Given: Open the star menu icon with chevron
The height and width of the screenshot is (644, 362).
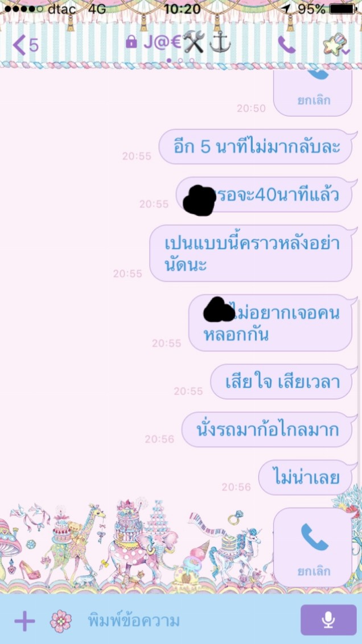Looking at the screenshot, I should (x=336, y=44).
